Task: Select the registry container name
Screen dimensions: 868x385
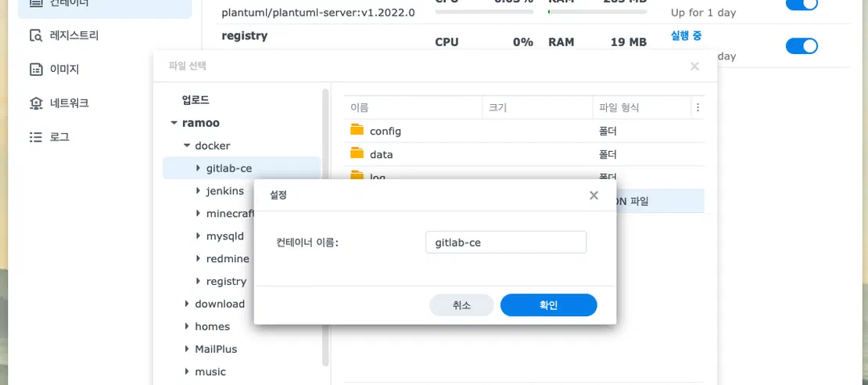Action: tap(245, 36)
